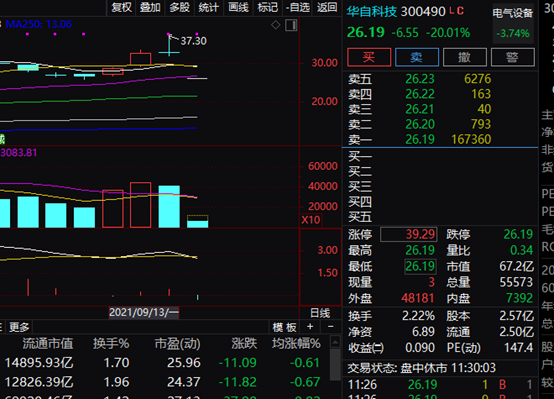554x399 pixels.
Task: Open the 模板 template dropdown
Action: coord(284,327)
